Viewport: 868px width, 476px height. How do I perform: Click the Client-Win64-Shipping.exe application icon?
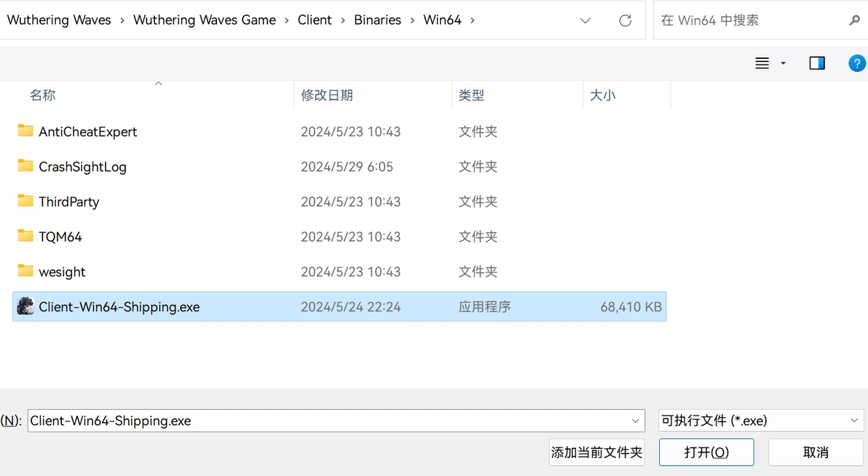[x=25, y=306]
